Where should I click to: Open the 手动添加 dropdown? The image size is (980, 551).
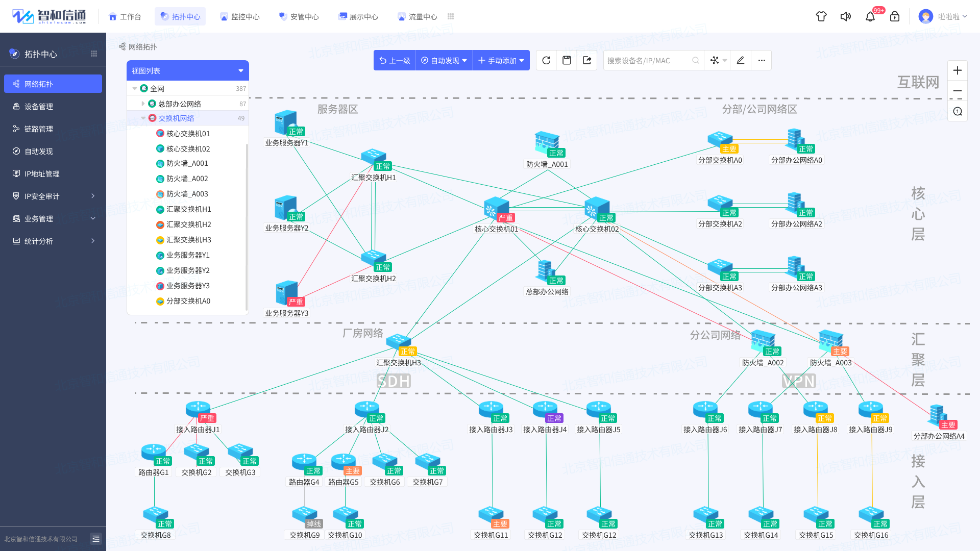tap(501, 60)
